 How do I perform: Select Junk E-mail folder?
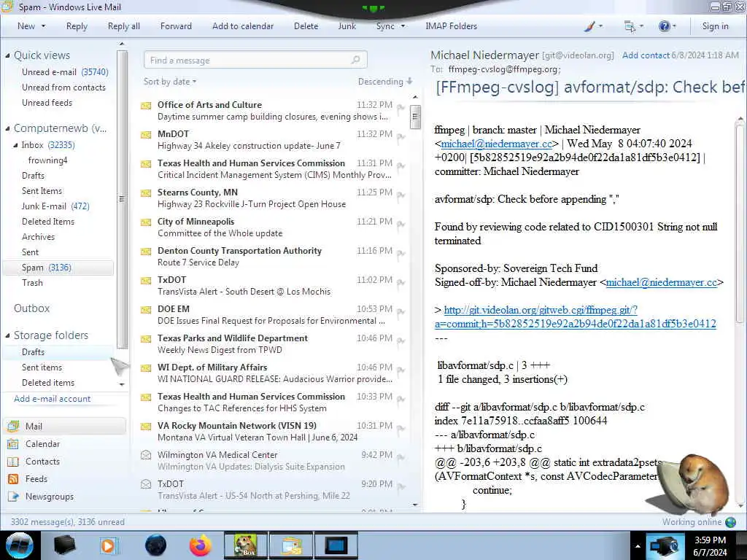click(x=55, y=206)
